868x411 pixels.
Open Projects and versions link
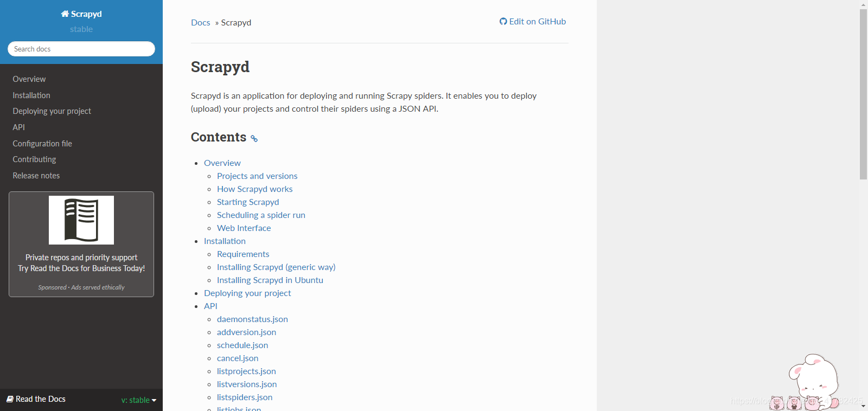[x=257, y=176]
